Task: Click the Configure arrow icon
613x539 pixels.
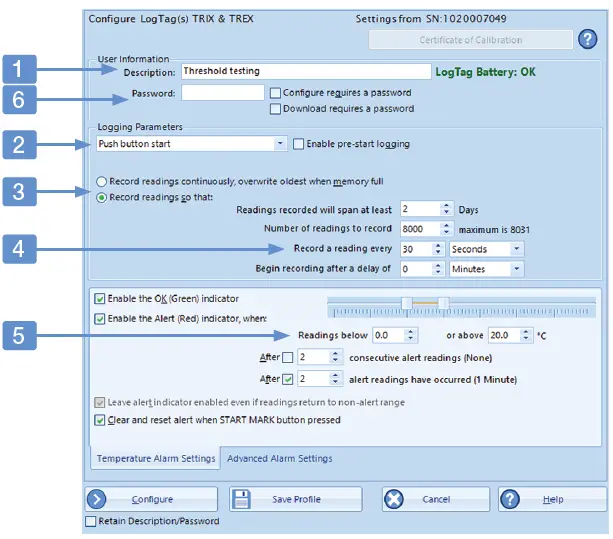Action: click(x=97, y=499)
